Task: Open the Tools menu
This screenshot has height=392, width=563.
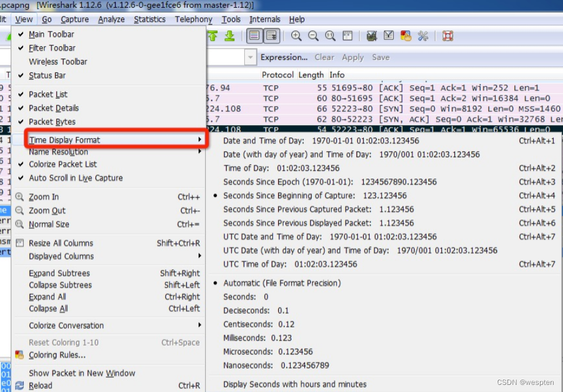Action: click(231, 20)
